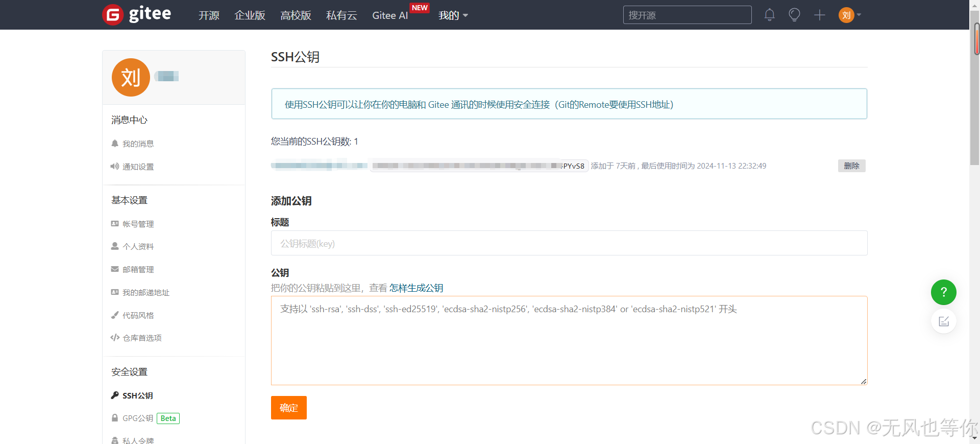Open the user avatar in the navbar
The image size is (980, 444).
click(x=846, y=15)
